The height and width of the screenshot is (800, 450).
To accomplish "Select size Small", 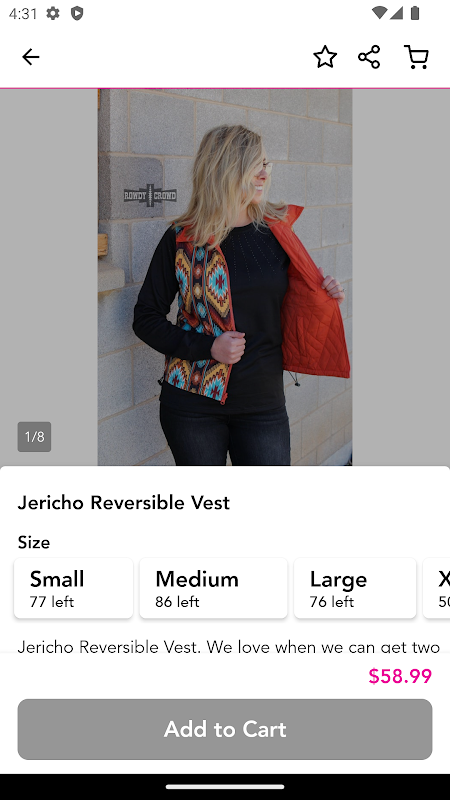I will [73, 588].
